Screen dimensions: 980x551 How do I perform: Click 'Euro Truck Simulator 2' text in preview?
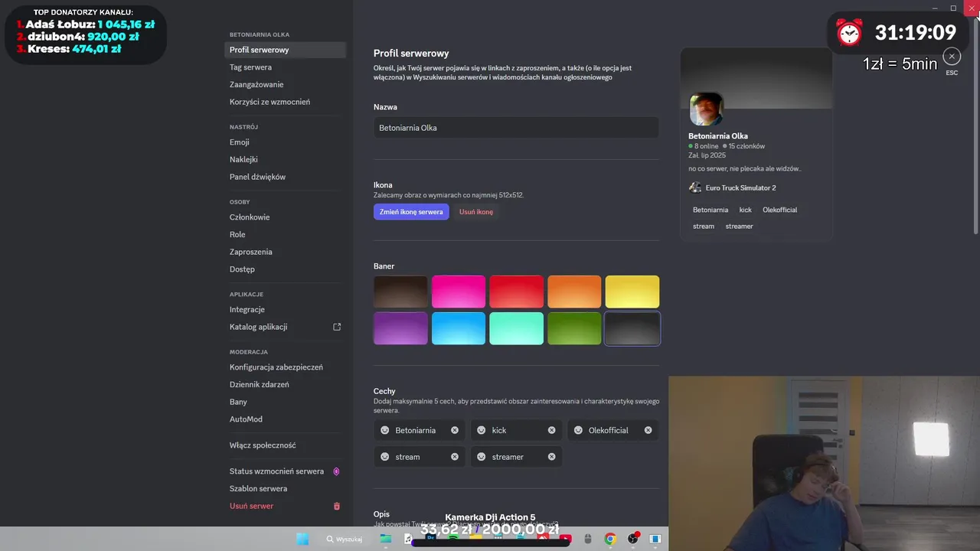(740, 187)
